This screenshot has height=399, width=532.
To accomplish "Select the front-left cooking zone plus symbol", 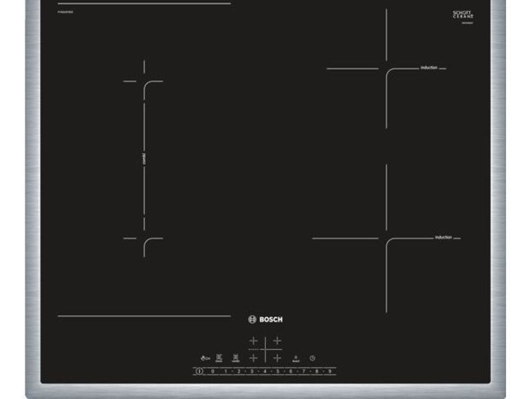I will 253,358.
